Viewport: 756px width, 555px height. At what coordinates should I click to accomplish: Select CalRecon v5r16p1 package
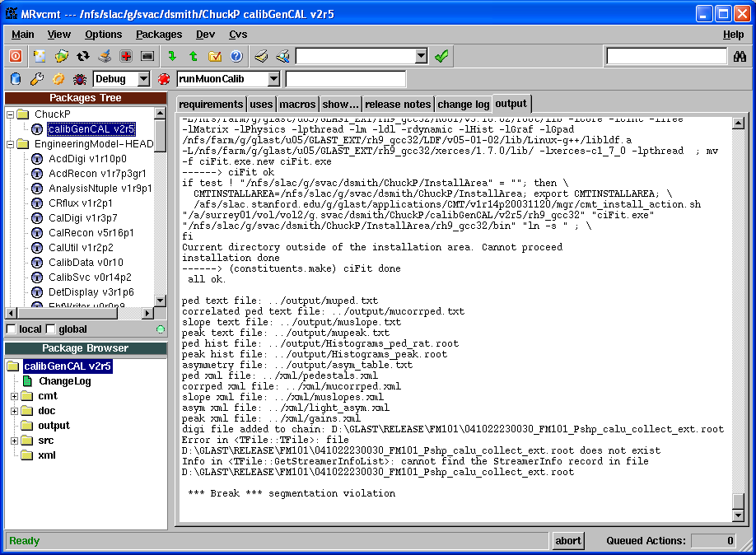(91, 233)
